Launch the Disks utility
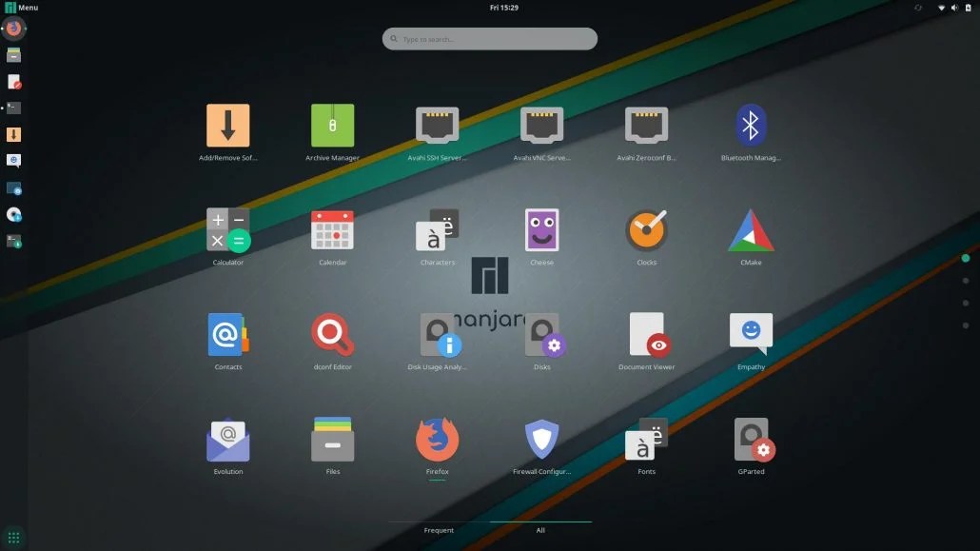The image size is (980, 551). (x=541, y=341)
